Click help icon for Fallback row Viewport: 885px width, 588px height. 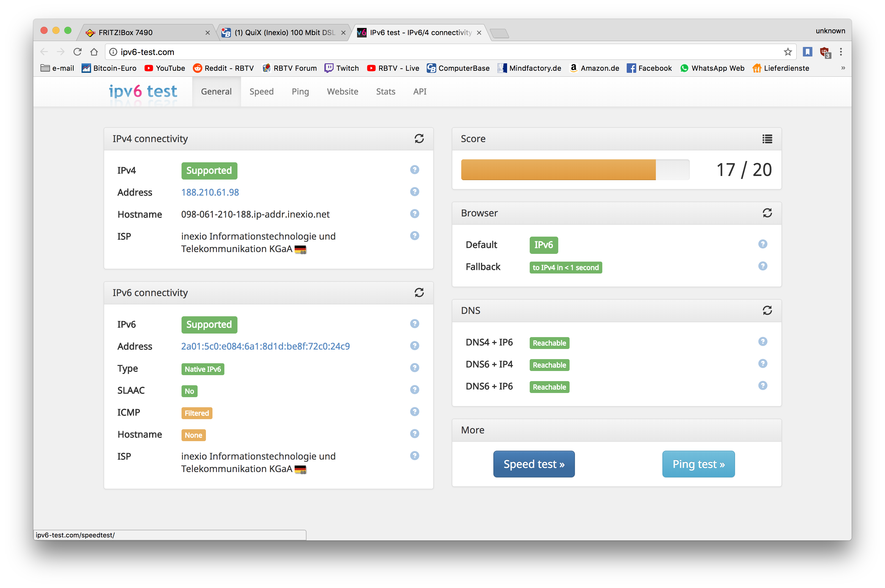[762, 266]
